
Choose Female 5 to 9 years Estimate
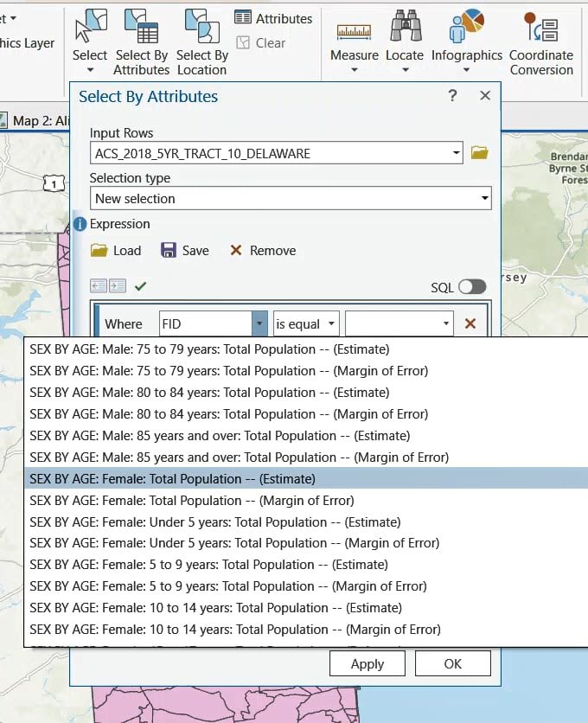(306, 565)
